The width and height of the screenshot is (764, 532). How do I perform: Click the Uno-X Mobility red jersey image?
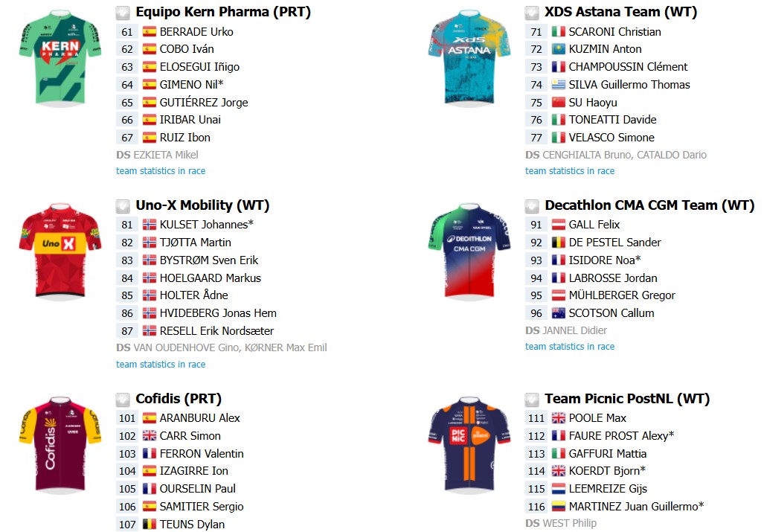tap(60, 251)
